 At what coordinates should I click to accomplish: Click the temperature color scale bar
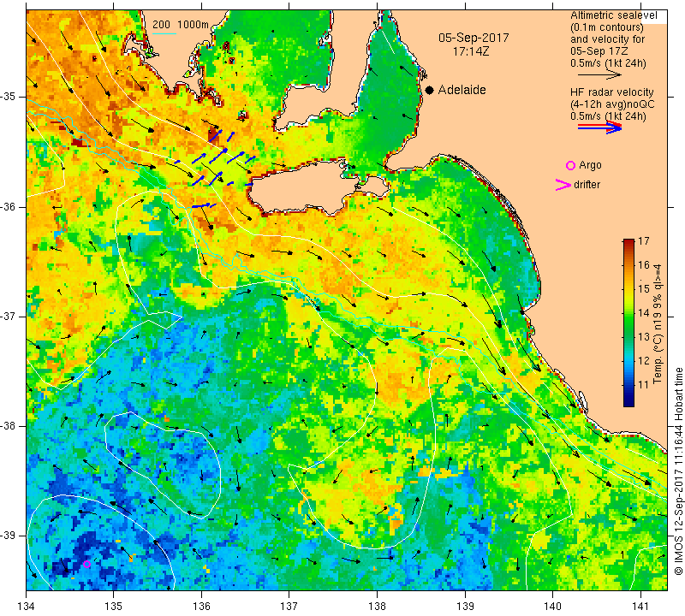628,323
